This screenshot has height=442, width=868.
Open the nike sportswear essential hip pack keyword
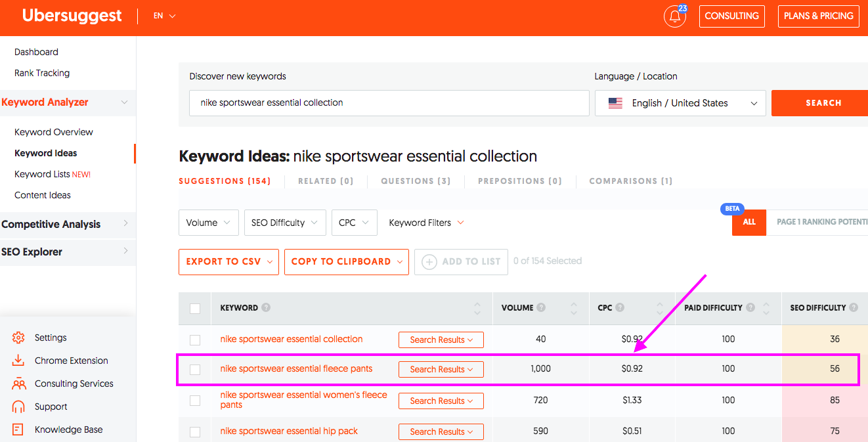coord(289,431)
